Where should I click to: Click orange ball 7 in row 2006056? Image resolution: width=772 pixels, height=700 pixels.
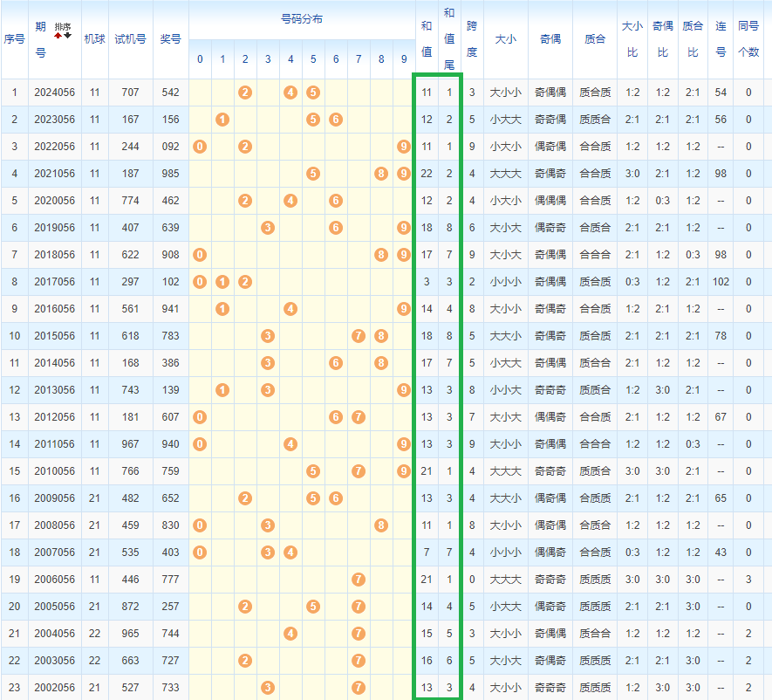click(x=359, y=580)
